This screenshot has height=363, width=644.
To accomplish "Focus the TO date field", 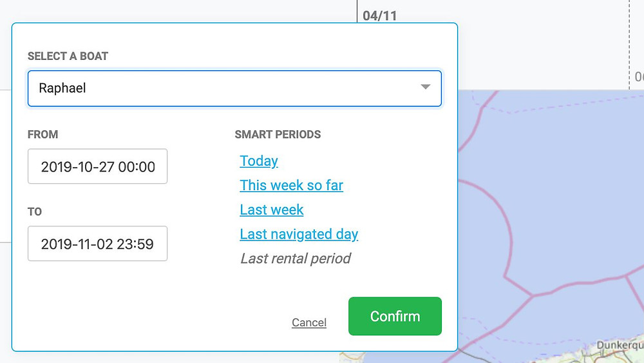I will [x=97, y=243].
